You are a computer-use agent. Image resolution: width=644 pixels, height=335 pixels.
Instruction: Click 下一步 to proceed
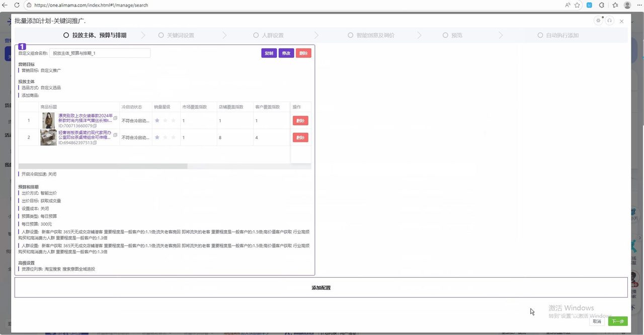(618, 321)
